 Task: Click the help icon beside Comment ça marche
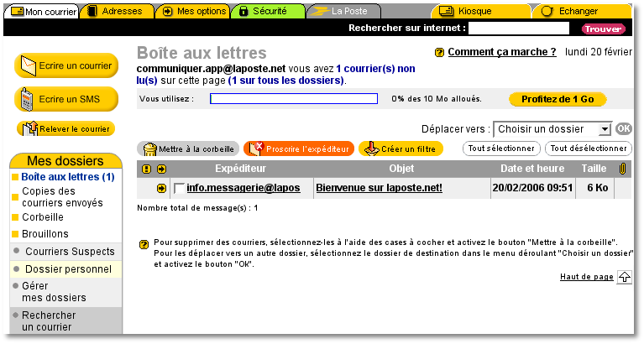[x=439, y=53]
